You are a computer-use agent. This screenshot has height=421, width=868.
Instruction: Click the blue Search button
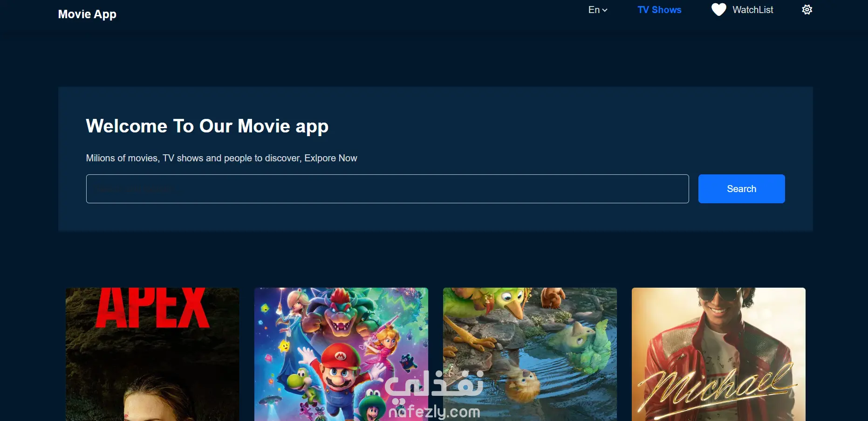coord(741,189)
